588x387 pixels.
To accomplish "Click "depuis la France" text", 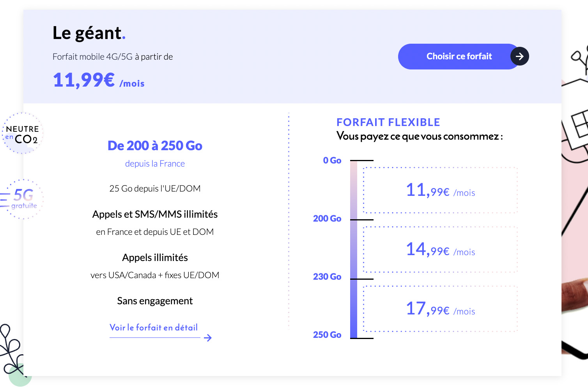I will tap(155, 164).
